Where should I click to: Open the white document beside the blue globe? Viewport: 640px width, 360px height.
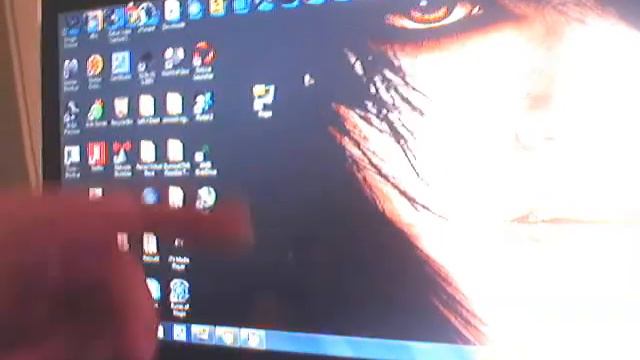tap(176, 197)
